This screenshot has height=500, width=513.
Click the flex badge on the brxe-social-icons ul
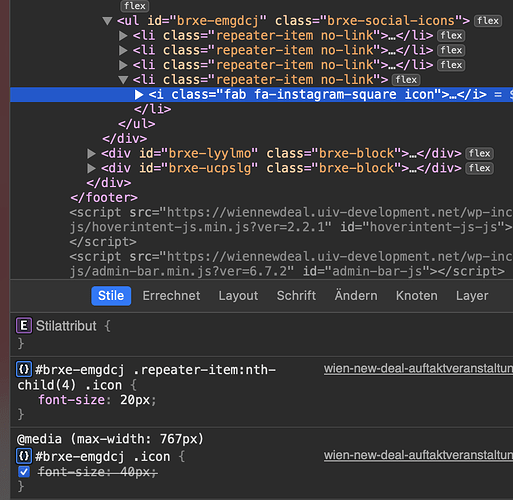[488, 21]
